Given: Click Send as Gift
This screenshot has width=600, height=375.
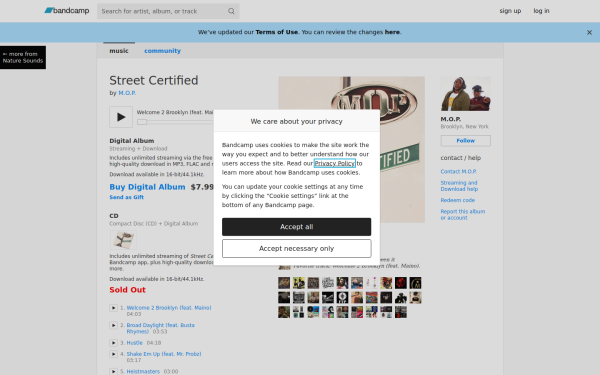Looking at the screenshot, I should (127, 197).
